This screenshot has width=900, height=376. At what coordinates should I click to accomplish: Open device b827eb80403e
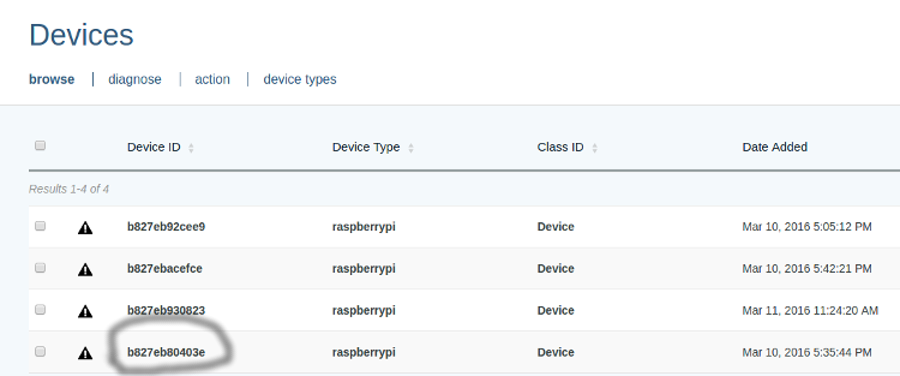pyautogui.click(x=166, y=352)
